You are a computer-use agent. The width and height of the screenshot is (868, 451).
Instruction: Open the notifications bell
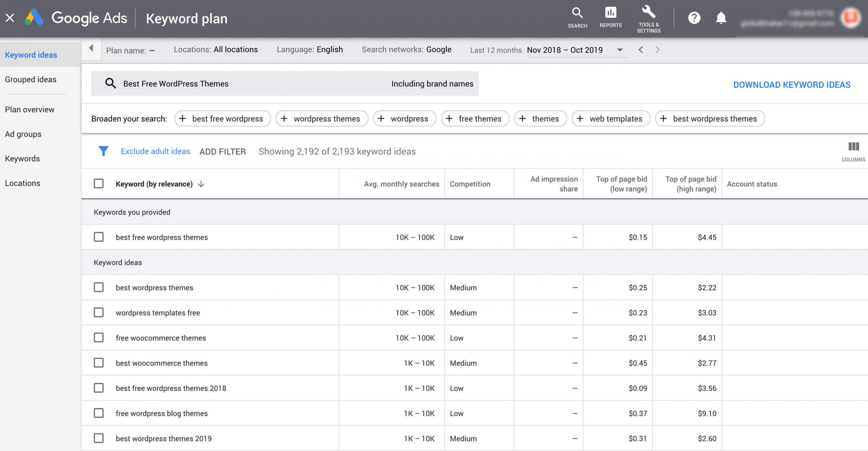(x=721, y=18)
